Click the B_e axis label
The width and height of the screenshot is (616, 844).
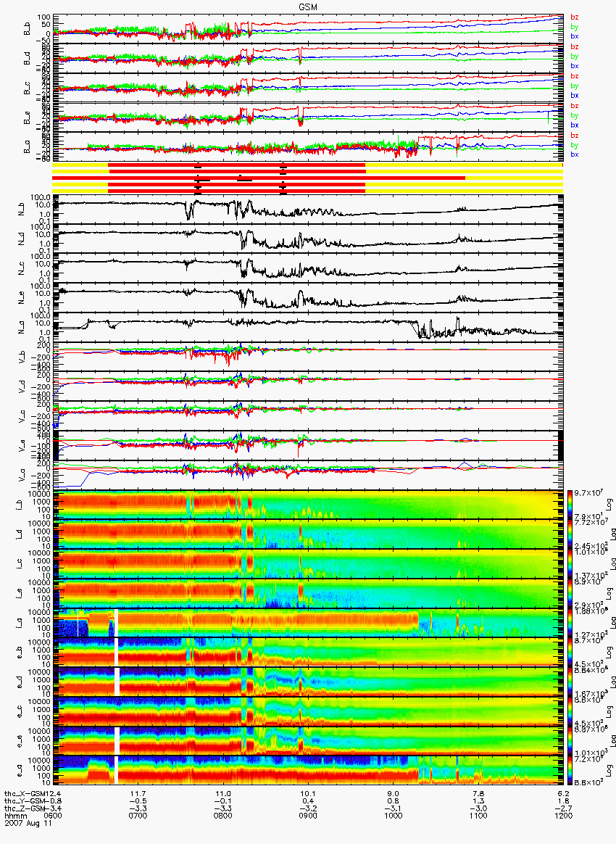pos(27,118)
